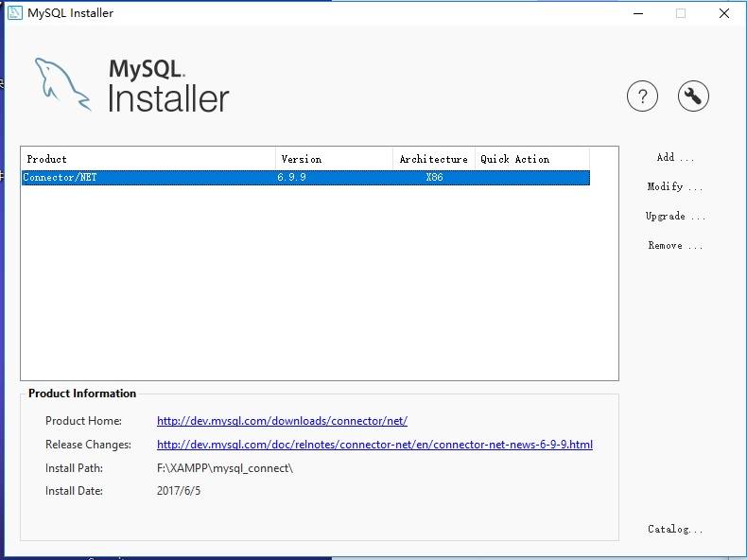747x560 pixels.
Task: Sort by the Product column header
Action: click(148, 159)
